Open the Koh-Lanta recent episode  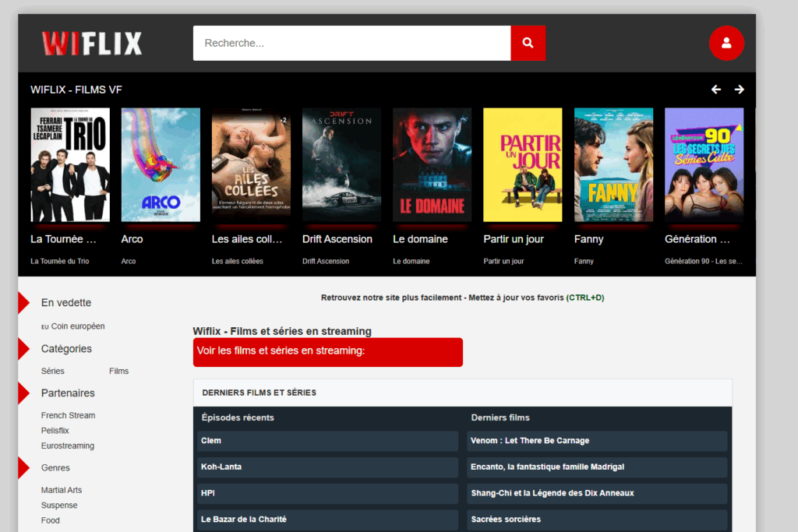pos(328,467)
